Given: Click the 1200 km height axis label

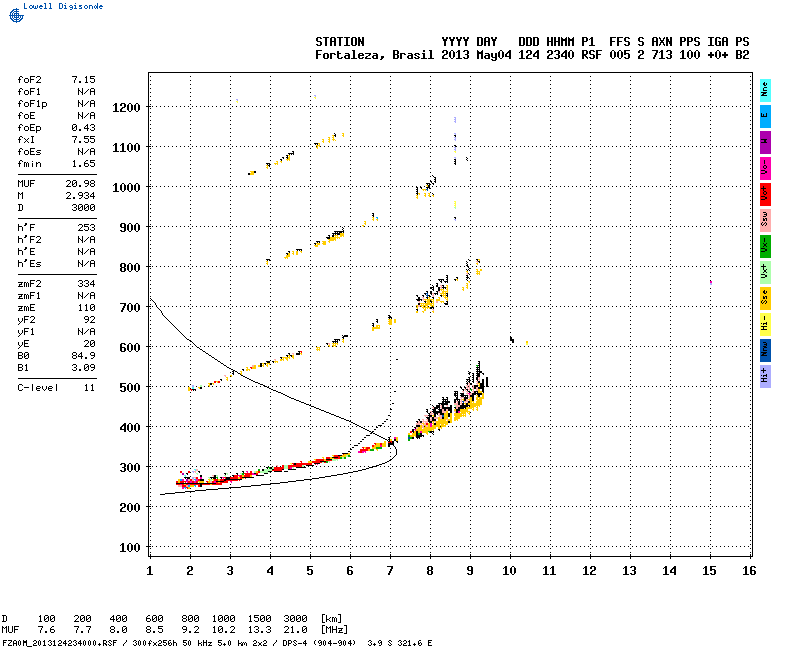Looking at the screenshot, I should click(x=126, y=107).
